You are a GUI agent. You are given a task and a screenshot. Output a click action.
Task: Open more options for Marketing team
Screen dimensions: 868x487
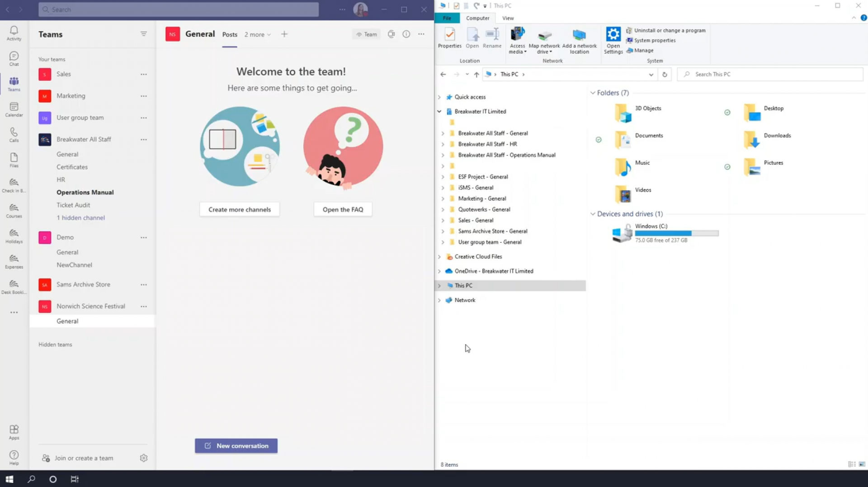click(x=144, y=96)
